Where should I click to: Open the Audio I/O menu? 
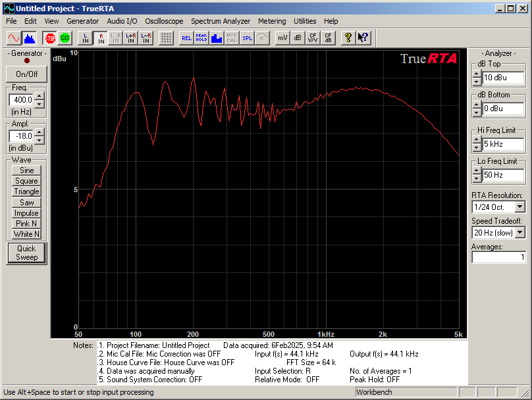click(122, 21)
